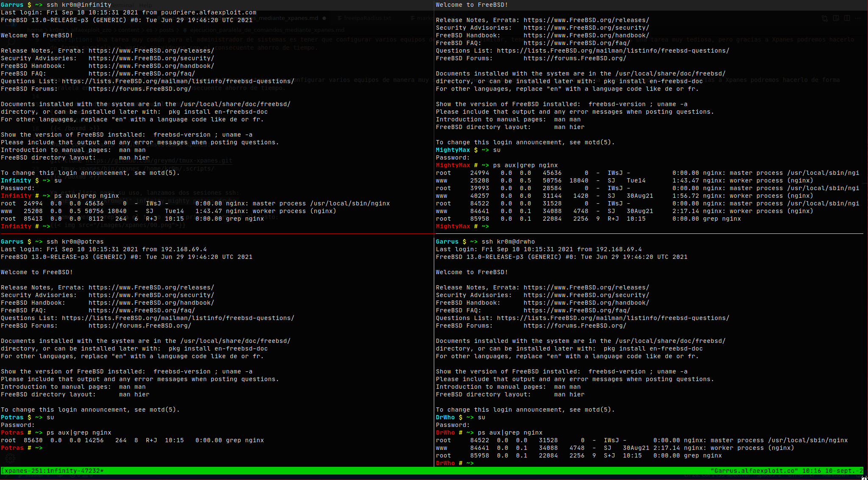
Task: Open FreeBSD handbook URL in Potras pane
Action: tap(151, 303)
